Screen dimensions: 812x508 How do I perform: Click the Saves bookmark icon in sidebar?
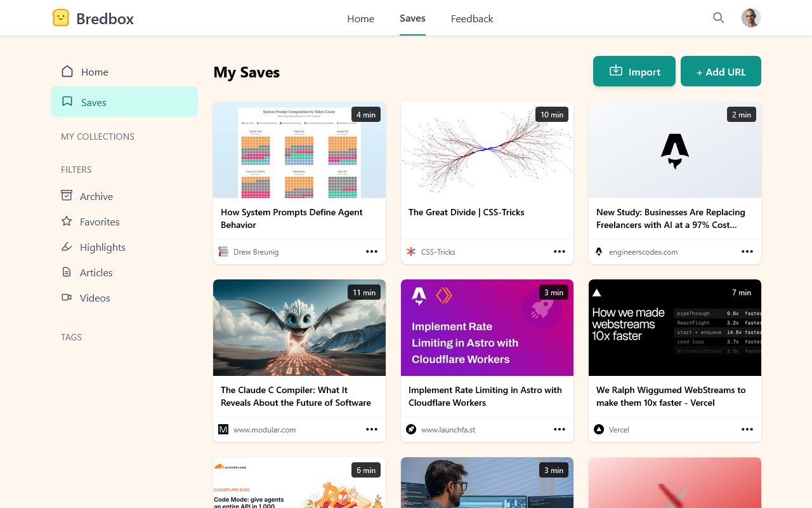67,102
